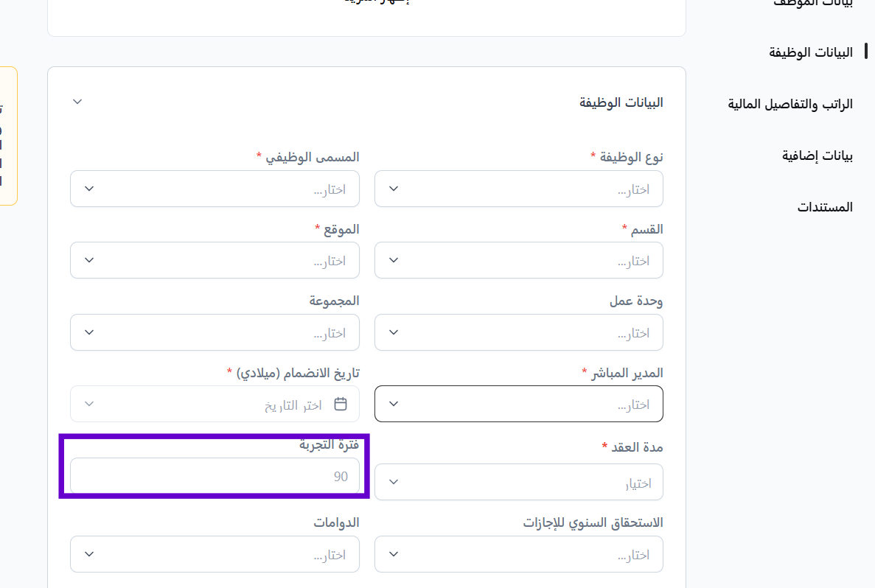Open the الموقع dropdown
This screenshot has width=875, height=588.
(x=215, y=260)
